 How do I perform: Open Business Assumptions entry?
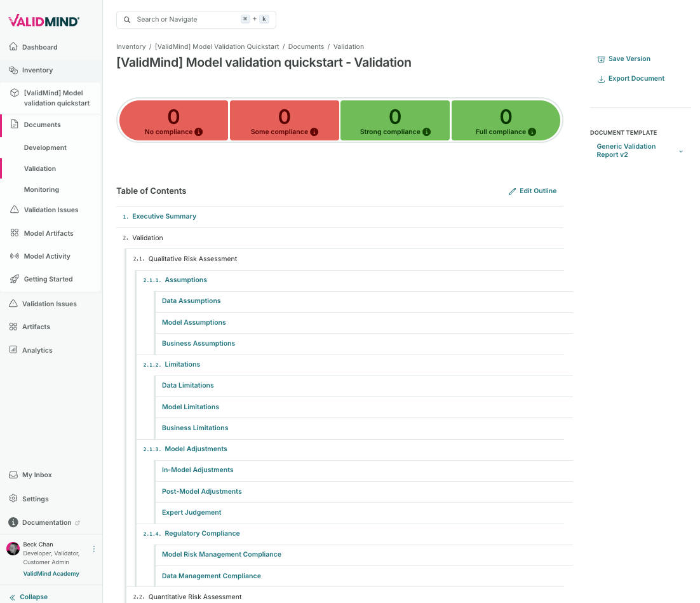tap(198, 343)
